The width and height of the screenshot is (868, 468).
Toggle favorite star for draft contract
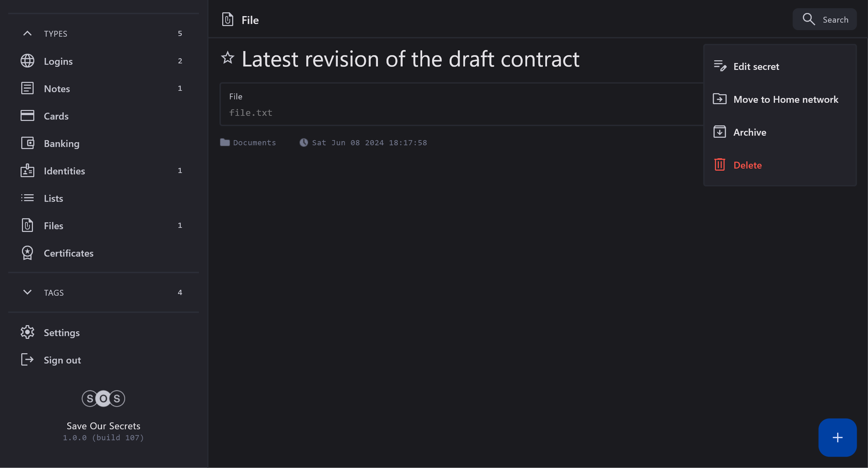pyautogui.click(x=228, y=58)
